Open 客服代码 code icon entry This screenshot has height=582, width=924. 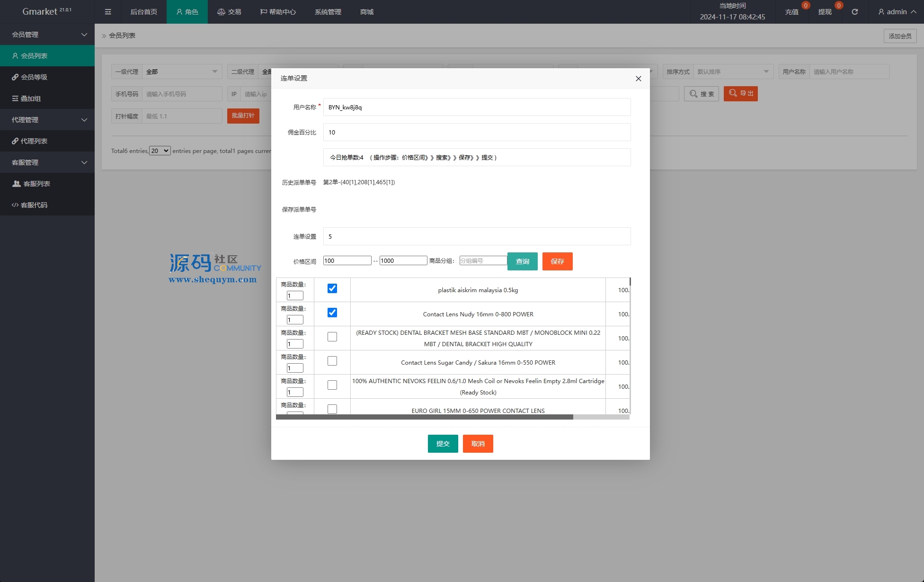pyautogui.click(x=34, y=205)
